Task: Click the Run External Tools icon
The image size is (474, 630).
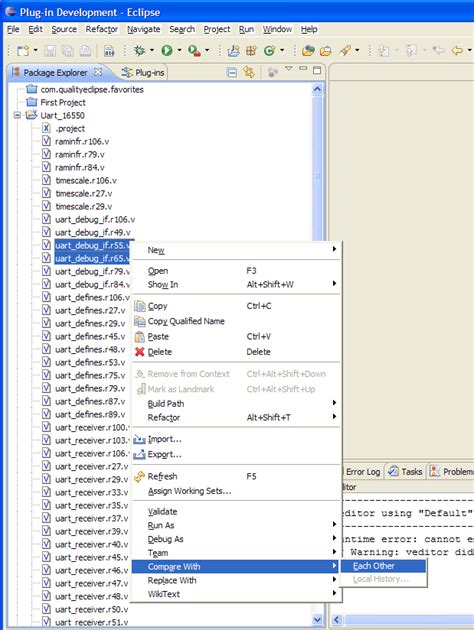Action: (x=194, y=50)
